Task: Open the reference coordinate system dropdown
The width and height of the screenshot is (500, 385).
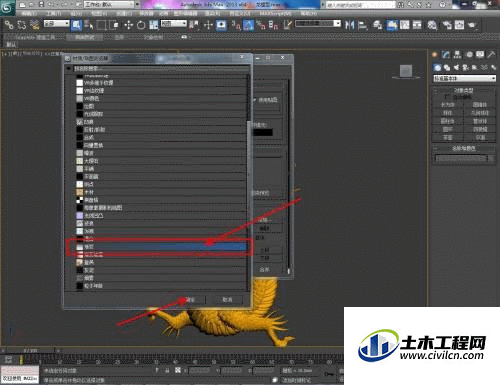Action: (174, 24)
